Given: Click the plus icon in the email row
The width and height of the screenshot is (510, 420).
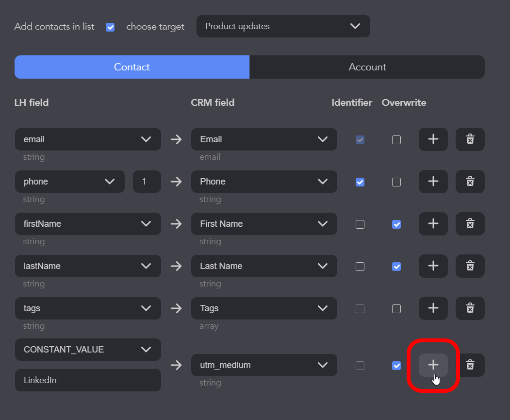Looking at the screenshot, I should click(x=433, y=139).
